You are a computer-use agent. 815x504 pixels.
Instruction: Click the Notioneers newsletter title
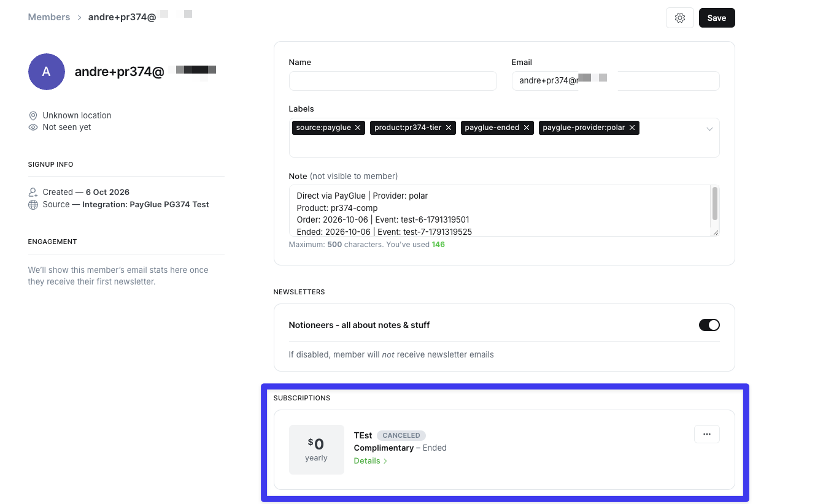pos(359,325)
